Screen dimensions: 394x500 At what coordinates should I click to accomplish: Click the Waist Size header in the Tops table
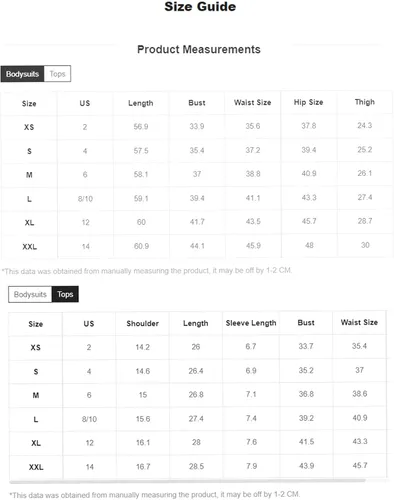[x=359, y=322]
